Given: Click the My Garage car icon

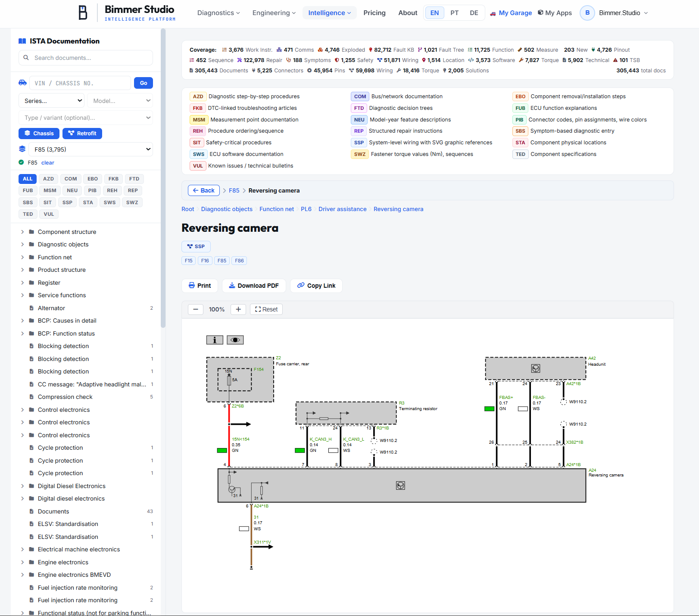Looking at the screenshot, I should (x=493, y=13).
